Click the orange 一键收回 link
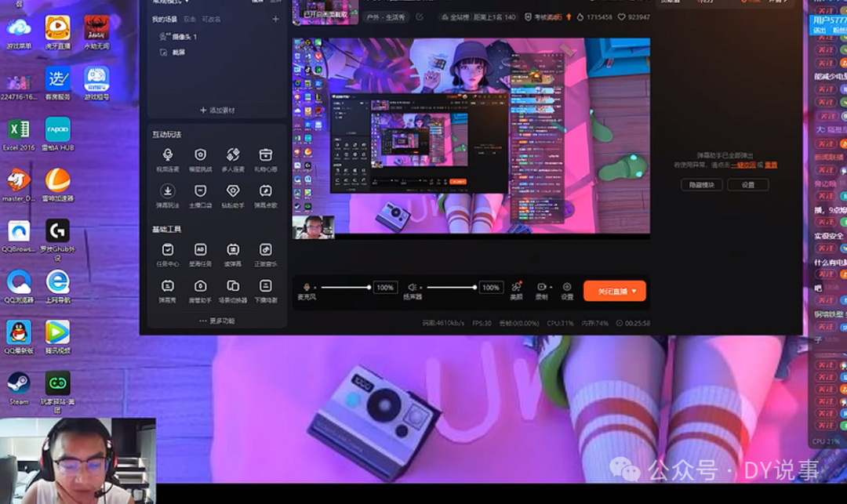Viewport: 847px width, 504px height. coord(743,165)
